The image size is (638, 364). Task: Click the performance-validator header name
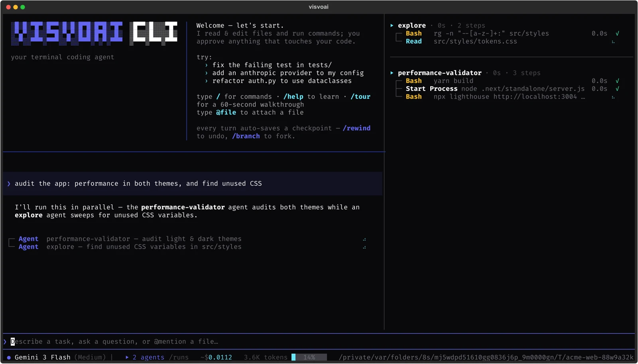pyautogui.click(x=440, y=73)
